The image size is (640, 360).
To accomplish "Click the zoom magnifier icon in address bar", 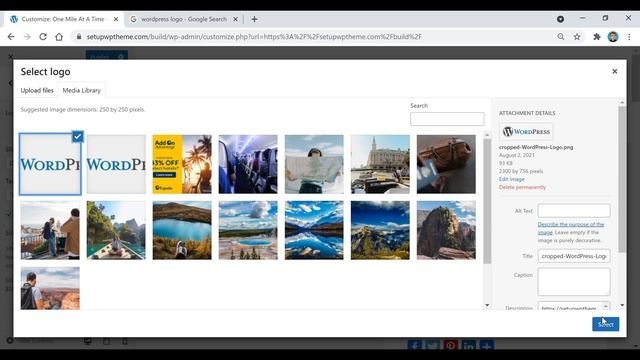I will [561, 37].
